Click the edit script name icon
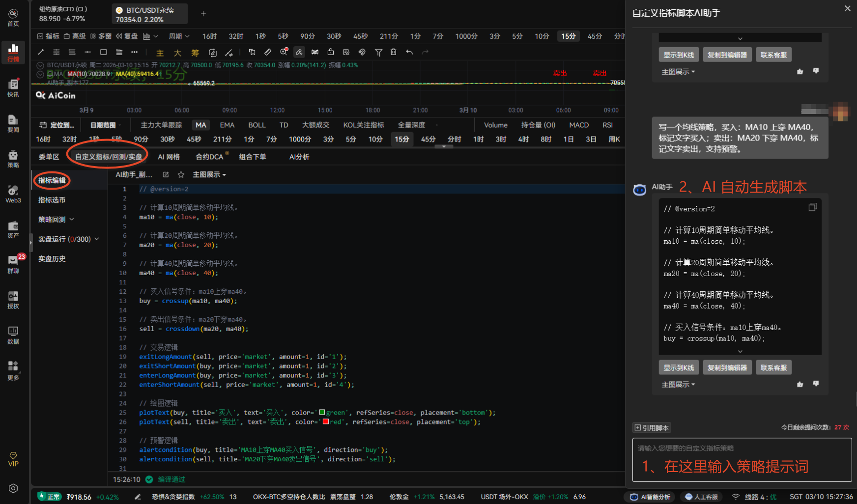This screenshot has width=857, height=504. [x=166, y=175]
